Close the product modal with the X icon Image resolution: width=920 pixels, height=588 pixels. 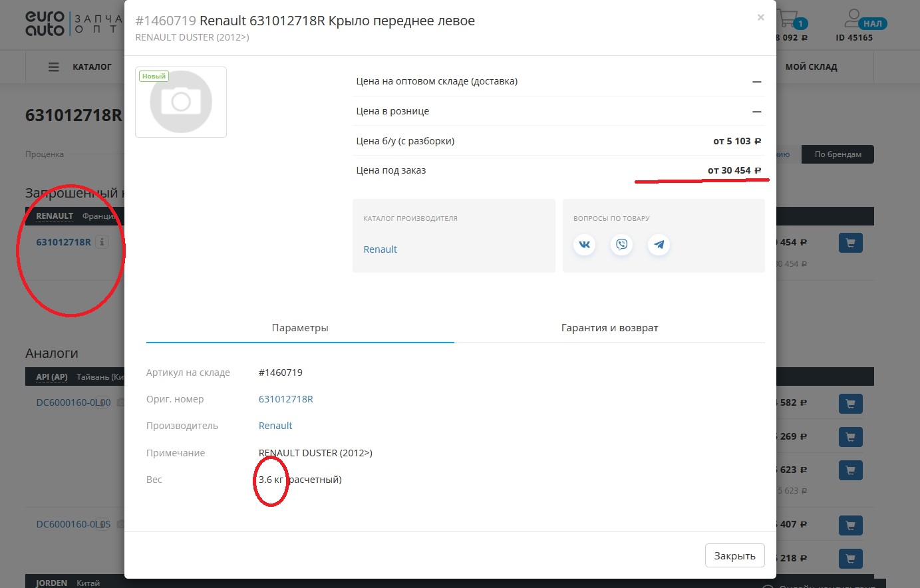[x=760, y=17]
